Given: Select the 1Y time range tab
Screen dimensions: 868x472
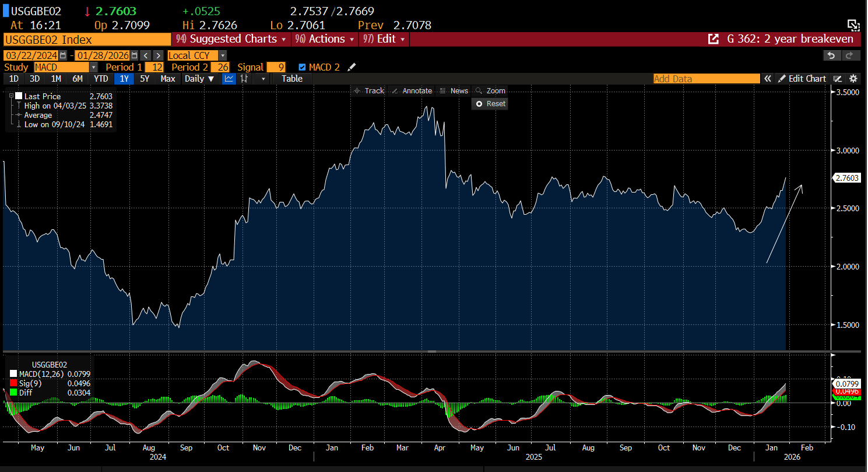Looking at the screenshot, I should pos(124,79).
